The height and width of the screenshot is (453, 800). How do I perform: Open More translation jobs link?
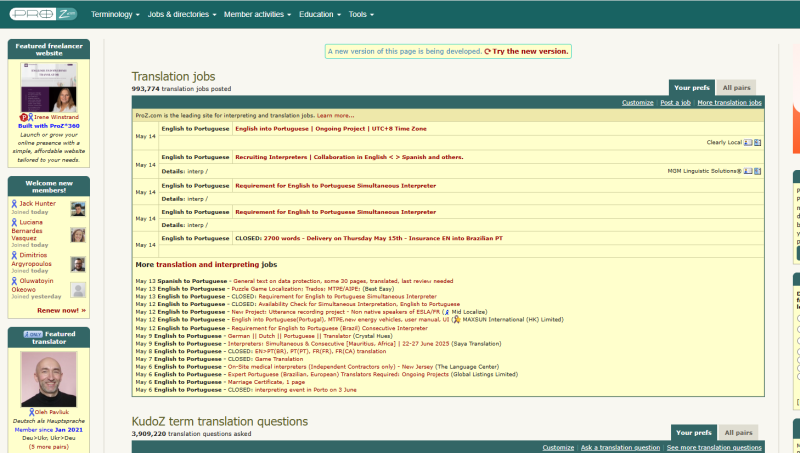(729, 103)
